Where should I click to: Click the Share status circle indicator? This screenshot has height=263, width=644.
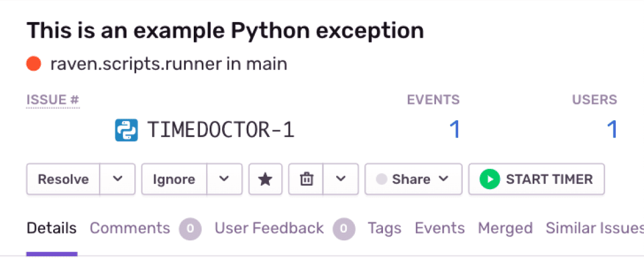[x=381, y=179]
